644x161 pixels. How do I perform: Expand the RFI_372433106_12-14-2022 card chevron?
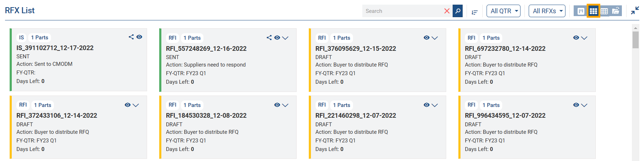(x=136, y=105)
